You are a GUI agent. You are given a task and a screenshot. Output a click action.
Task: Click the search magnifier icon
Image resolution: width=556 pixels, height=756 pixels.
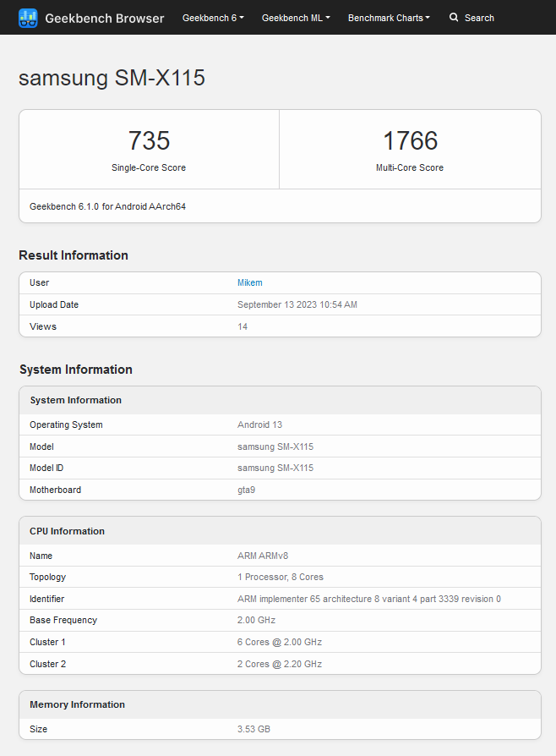click(454, 18)
